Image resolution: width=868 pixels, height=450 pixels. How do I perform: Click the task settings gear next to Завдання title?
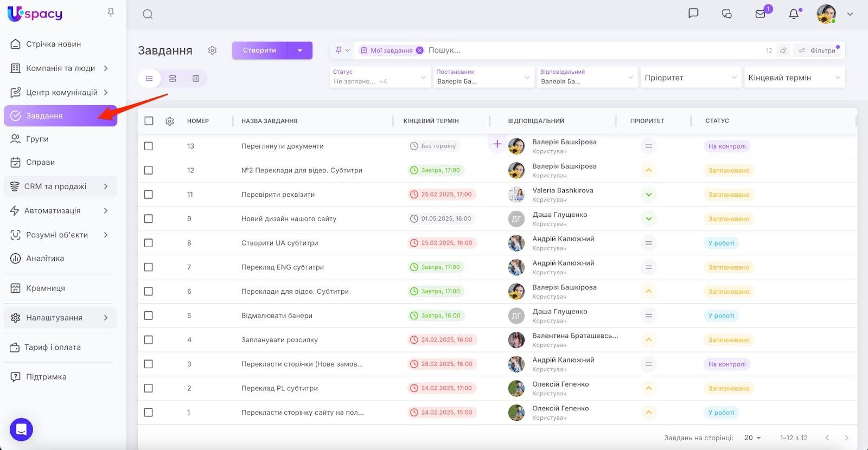click(212, 50)
